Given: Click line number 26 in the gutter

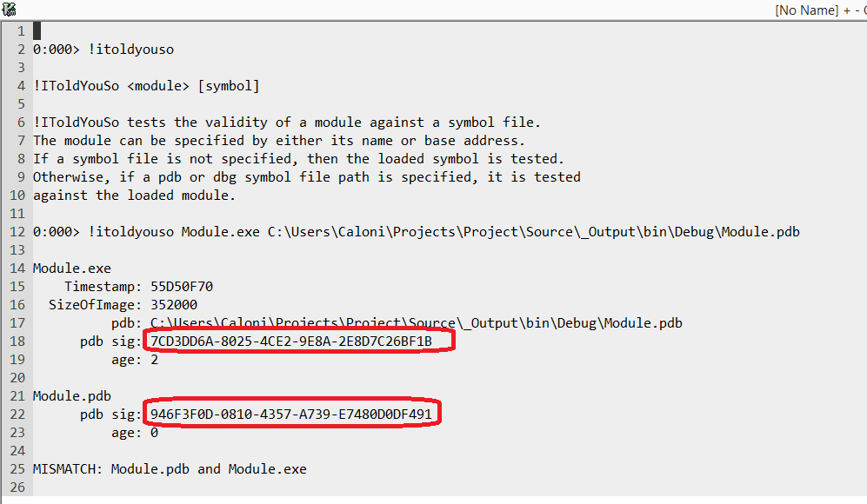Looking at the screenshot, I should 17,487.
